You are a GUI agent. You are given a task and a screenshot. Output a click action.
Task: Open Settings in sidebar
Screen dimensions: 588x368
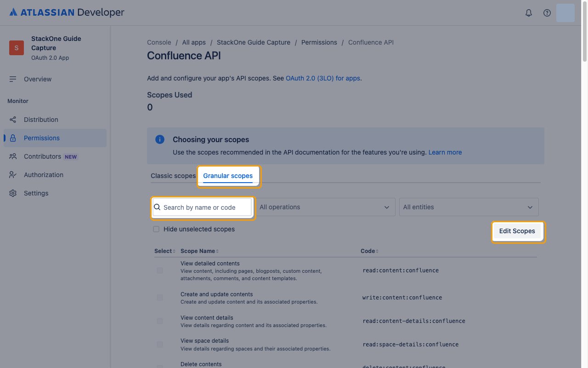point(55,193)
